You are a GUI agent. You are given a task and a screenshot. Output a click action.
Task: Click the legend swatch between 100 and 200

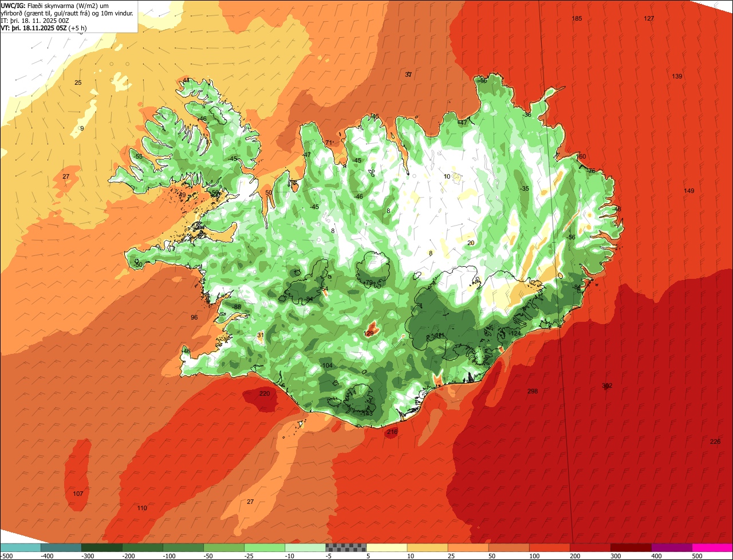549,547
